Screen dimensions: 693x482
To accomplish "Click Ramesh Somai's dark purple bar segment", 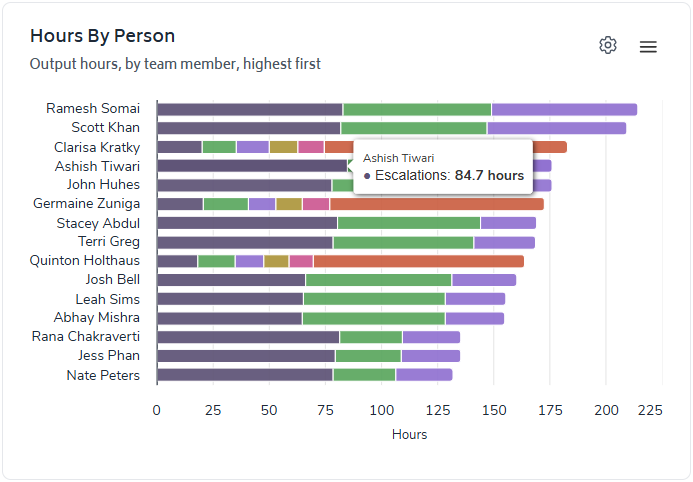I will [249, 109].
